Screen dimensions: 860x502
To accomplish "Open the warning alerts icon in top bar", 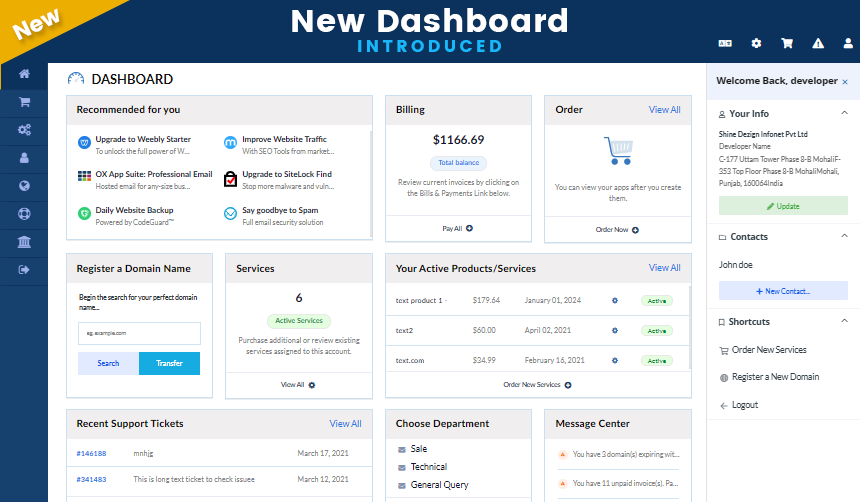I will pos(818,43).
